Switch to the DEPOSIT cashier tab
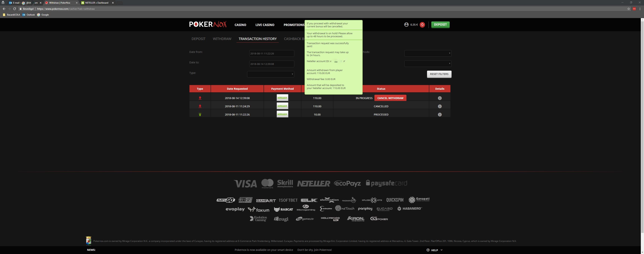The image size is (644, 254). (198, 39)
